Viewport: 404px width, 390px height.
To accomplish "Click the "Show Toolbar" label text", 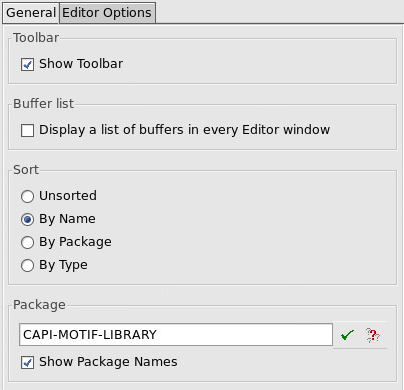I will click(x=81, y=64).
